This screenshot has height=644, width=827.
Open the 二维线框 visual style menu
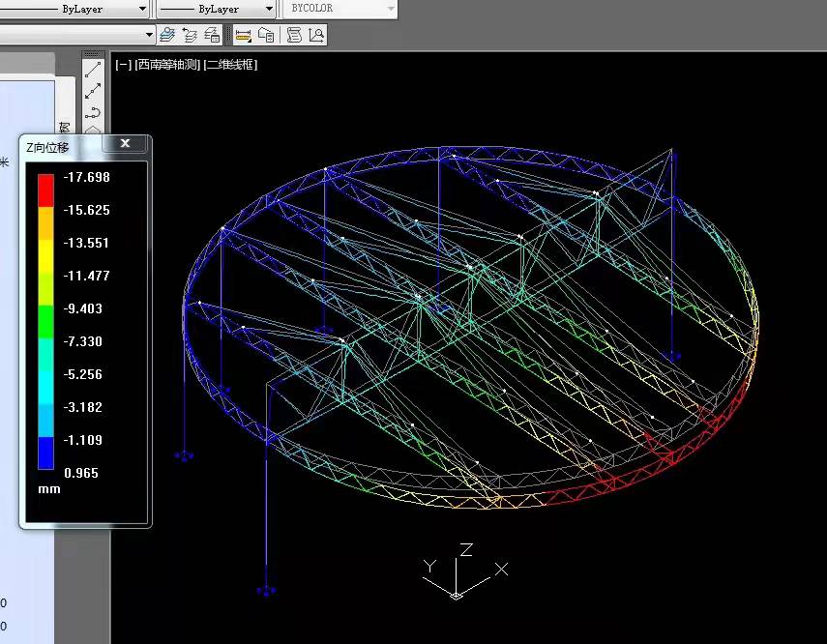pos(230,65)
